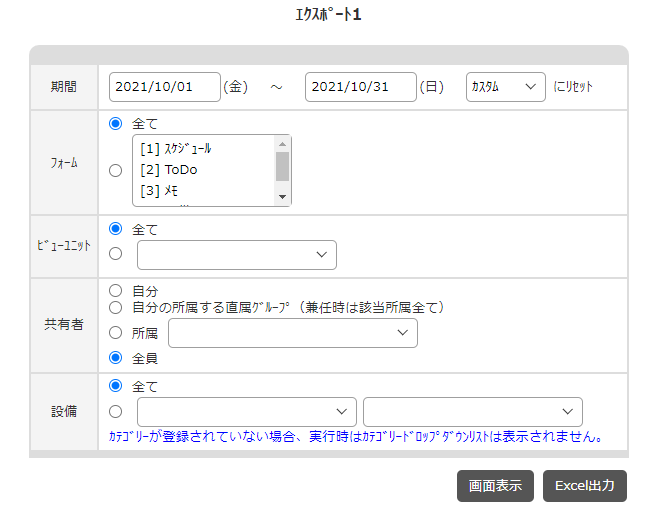Select the 自分 radio button
This screenshot has height=513, width=648.
pyautogui.click(x=115, y=291)
